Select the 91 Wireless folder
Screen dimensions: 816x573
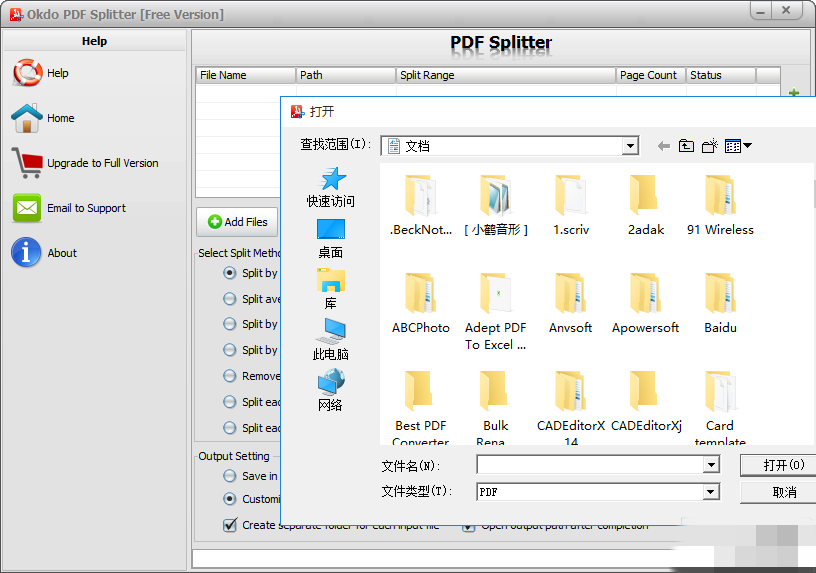tap(720, 206)
